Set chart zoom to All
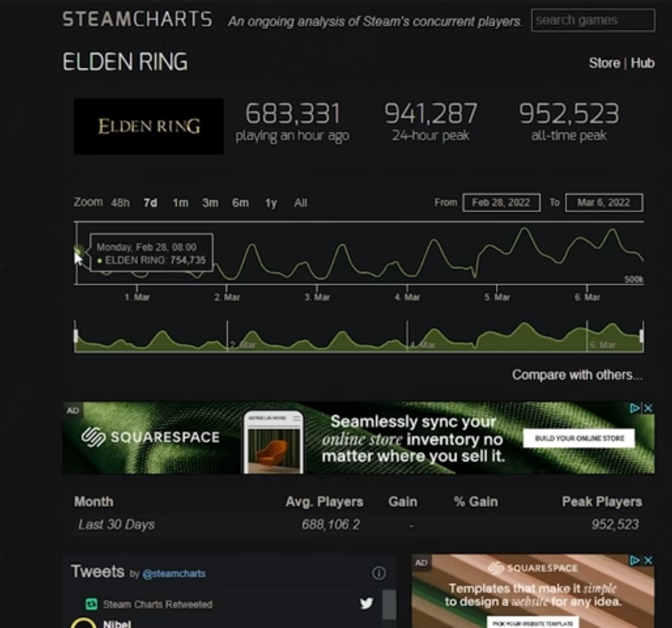This screenshot has width=672, height=628. click(301, 203)
